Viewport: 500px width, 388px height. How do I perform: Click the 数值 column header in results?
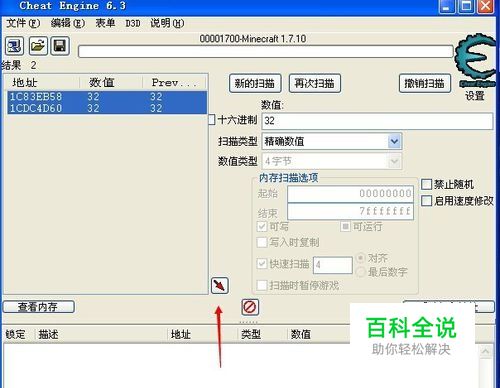tap(111, 82)
